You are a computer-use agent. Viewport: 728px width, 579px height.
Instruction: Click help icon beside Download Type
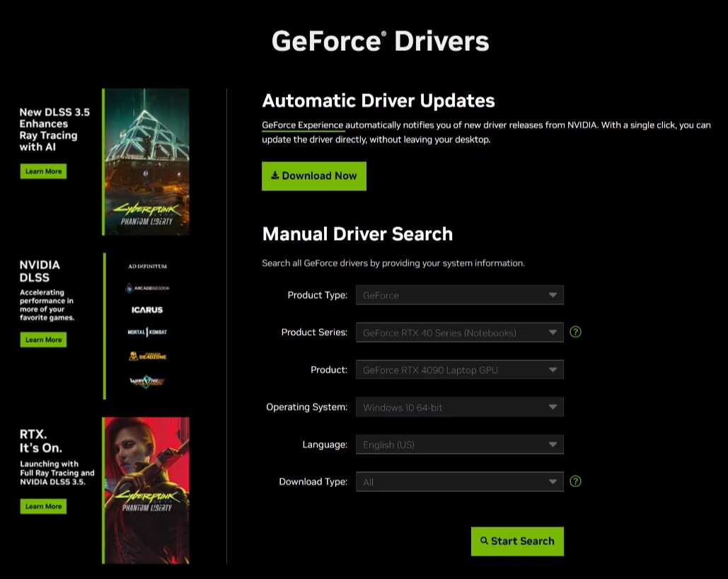575,481
